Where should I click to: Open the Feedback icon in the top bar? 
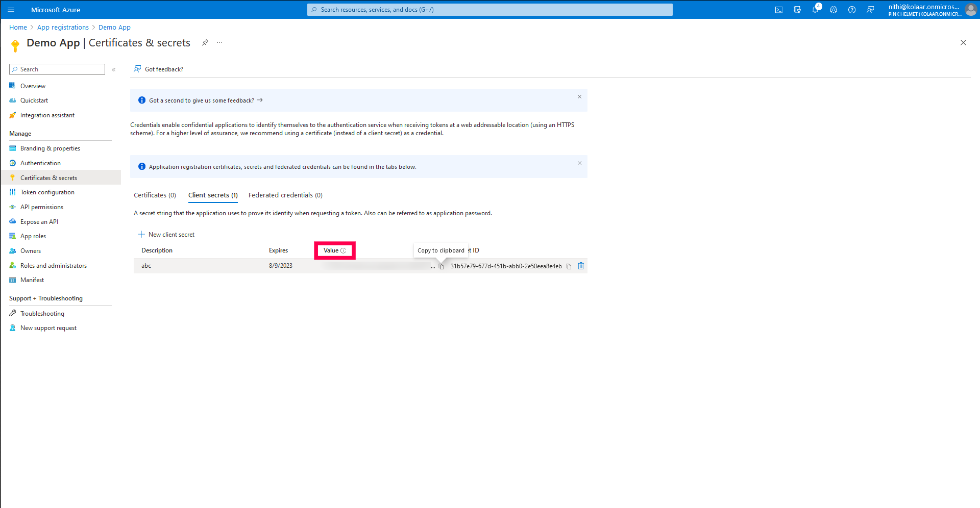870,9
